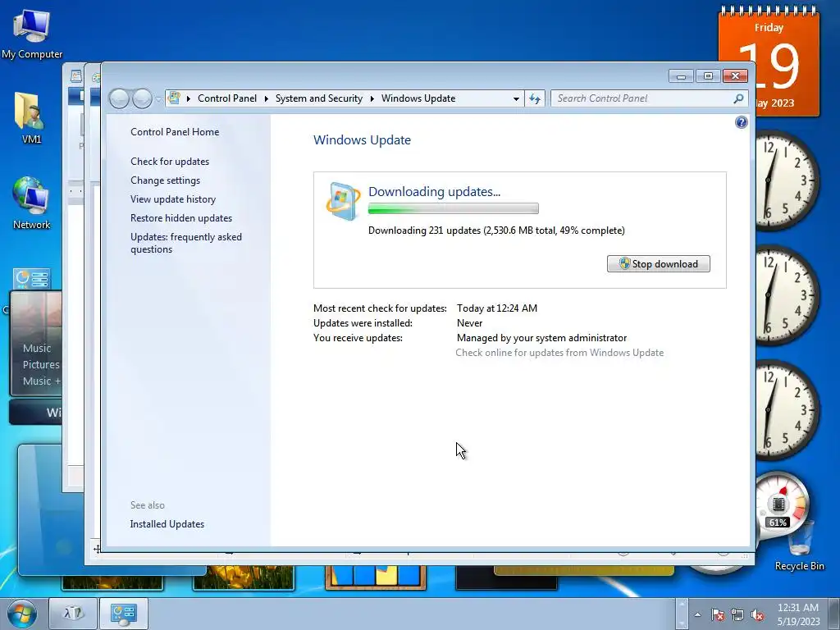Show hidden tray icons arrow
Screen dimensions: 840x630
point(697,614)
